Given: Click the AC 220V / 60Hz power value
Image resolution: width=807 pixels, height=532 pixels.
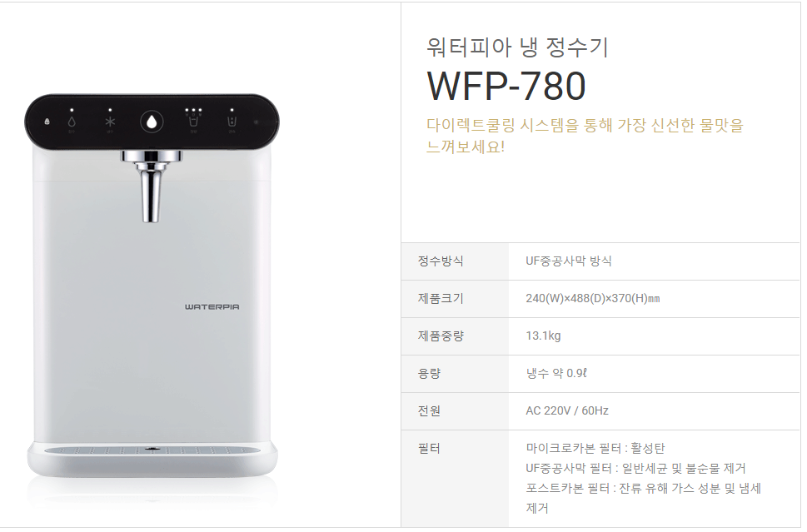Looking at the screenshot, I should (x=567, y=410).
